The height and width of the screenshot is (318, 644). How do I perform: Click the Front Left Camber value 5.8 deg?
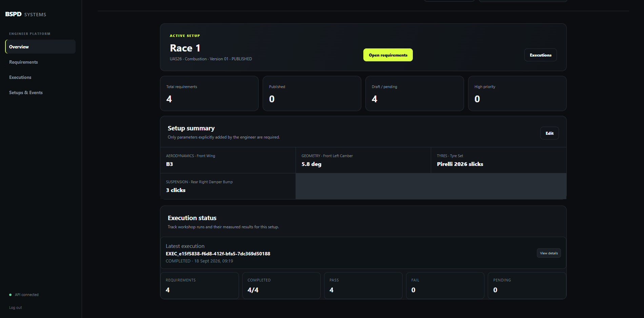[x=311, y=164]
